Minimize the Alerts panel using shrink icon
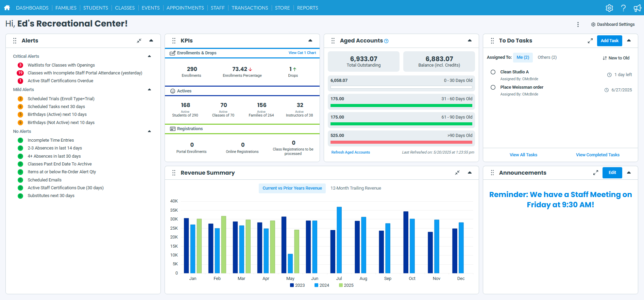 [x=139, y=41]
